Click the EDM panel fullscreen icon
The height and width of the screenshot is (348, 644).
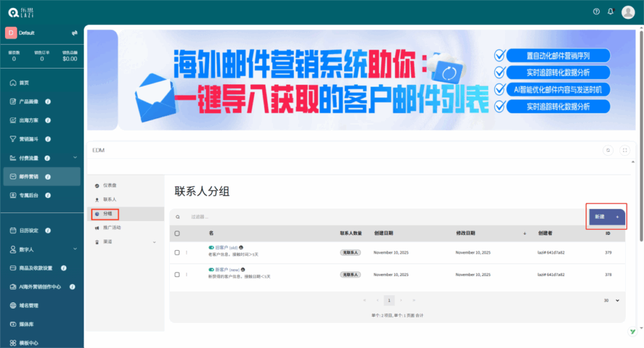[x=625, y=150]
